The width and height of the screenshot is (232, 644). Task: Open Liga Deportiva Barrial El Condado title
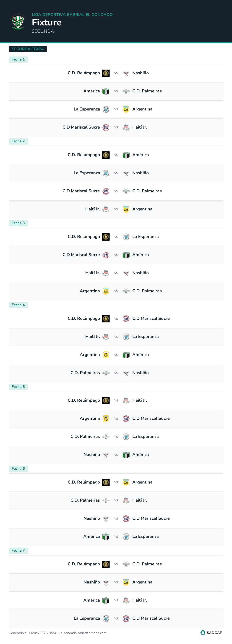72,14
